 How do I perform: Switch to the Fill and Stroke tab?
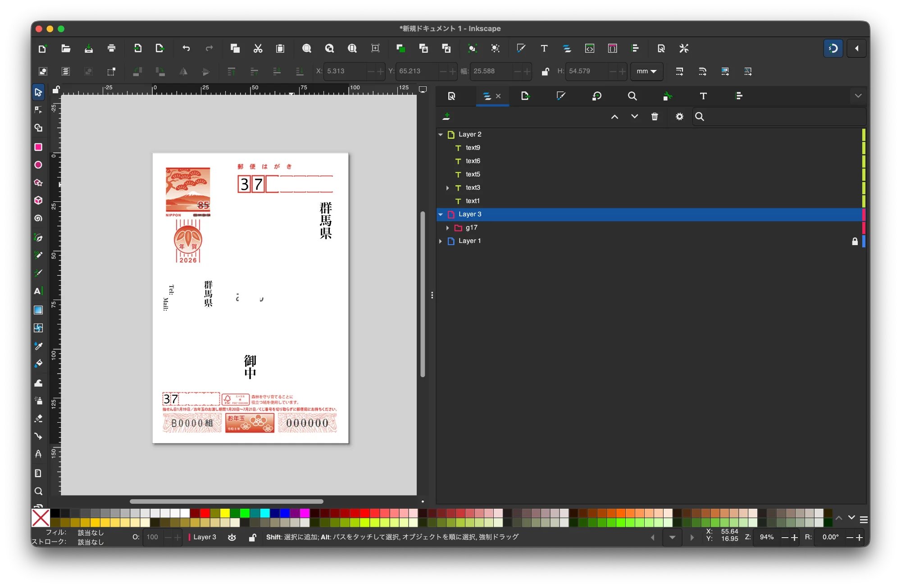pyautogui.click(x=561, y=96)
